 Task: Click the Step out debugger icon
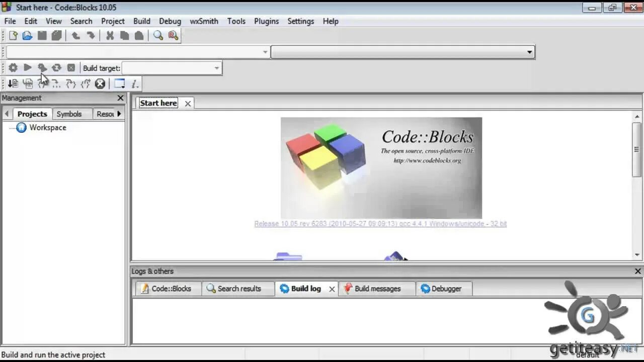point(86,84)
